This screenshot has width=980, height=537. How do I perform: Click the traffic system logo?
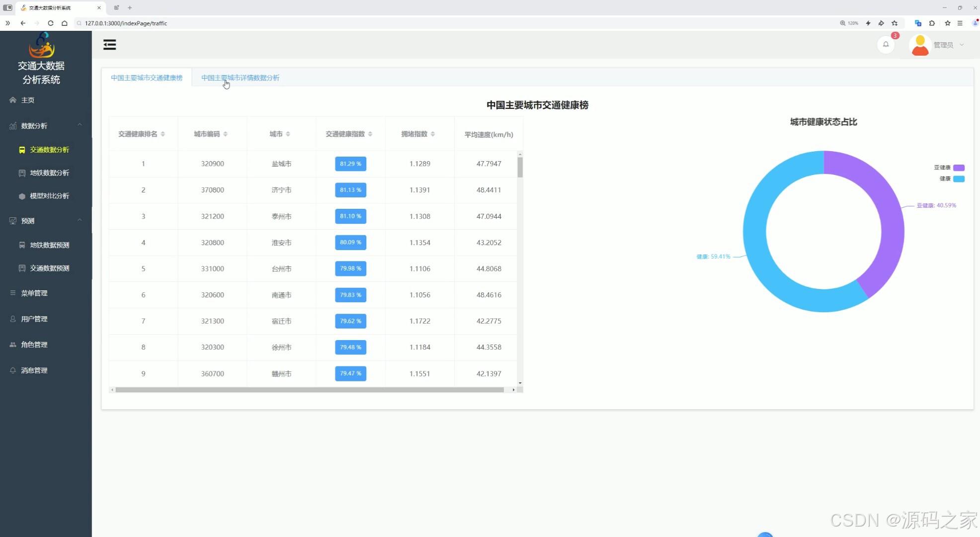pyautogui.click(x=42, y=46)
